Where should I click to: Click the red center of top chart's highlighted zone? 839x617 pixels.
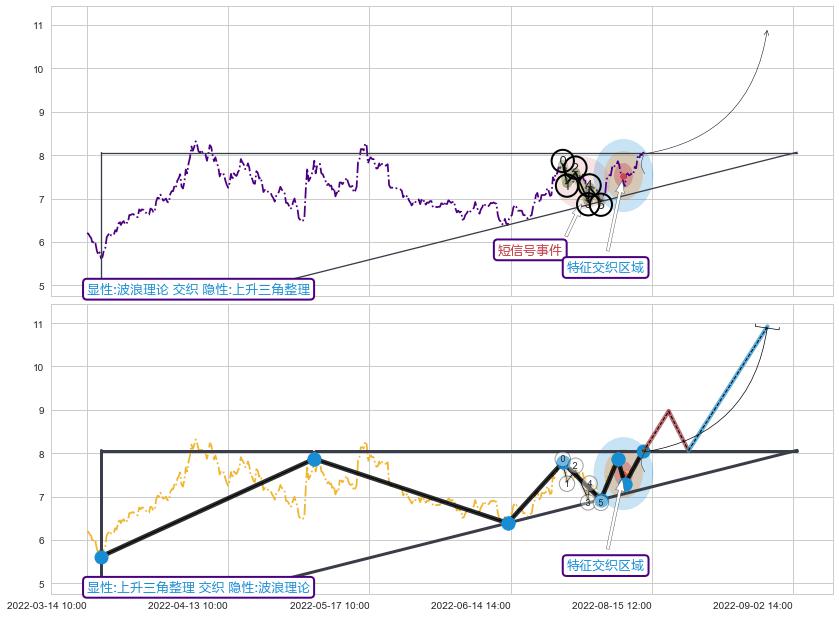pos(624,178)
